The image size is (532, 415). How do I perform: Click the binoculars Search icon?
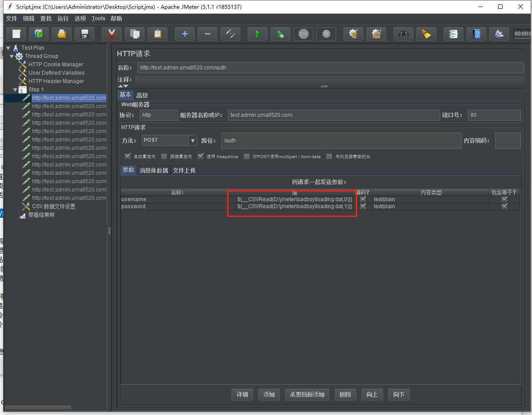pyautogui.click(x=403, y=34)
